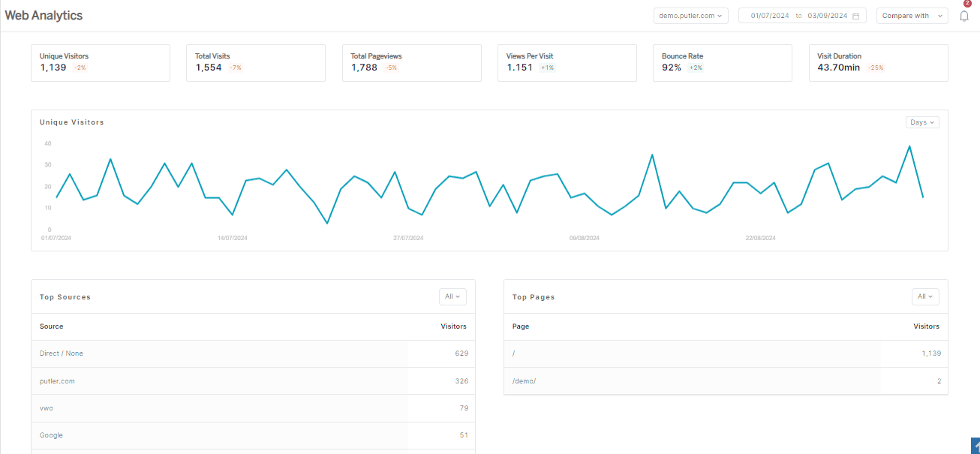
Task: Click the /demo/ page row
Action: pos(726,381)
